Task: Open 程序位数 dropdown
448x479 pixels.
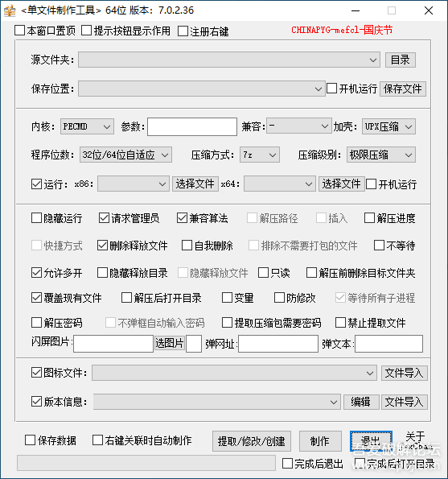Action: pos(125,155)
